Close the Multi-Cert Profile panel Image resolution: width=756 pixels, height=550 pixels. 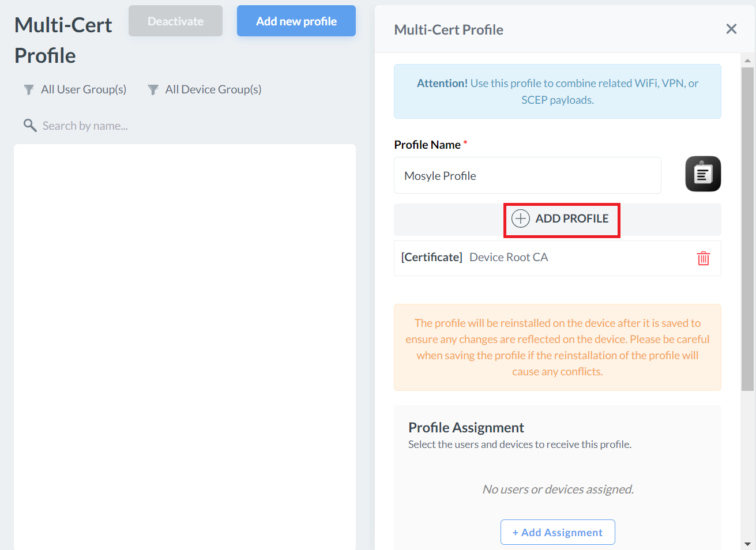point(731,29)
